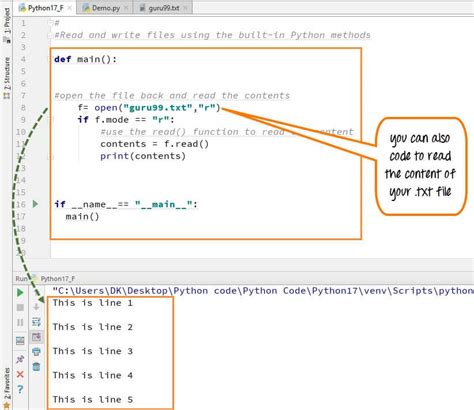Image resolution: width=474 pixels, height=410 pixels.
Task: Switch to the Demo.py editor tab
Action: [105, 8]
